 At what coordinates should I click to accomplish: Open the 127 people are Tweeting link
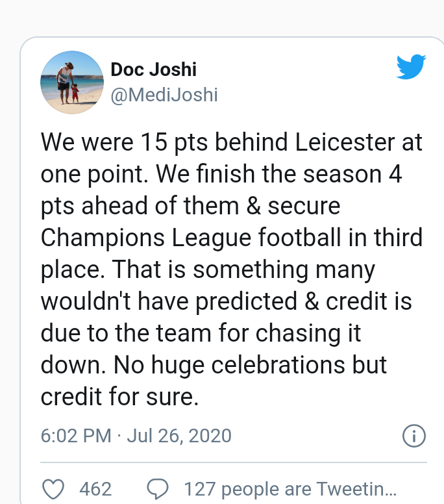pyautogui.click(x=290, y=489)
